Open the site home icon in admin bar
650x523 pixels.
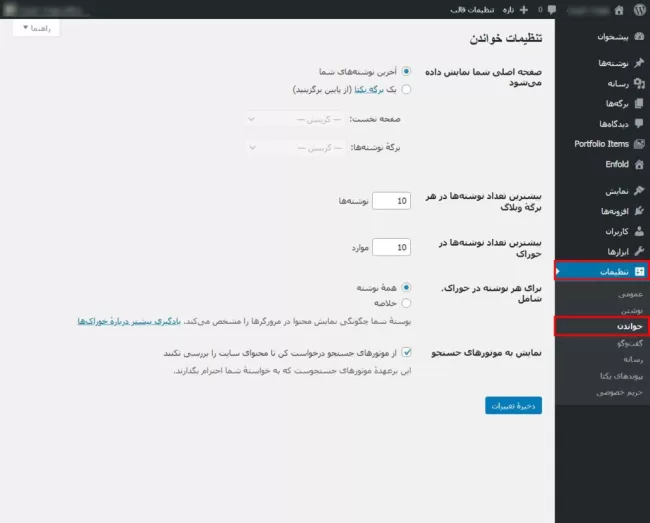pyautogui.click(x=619, y=10)
